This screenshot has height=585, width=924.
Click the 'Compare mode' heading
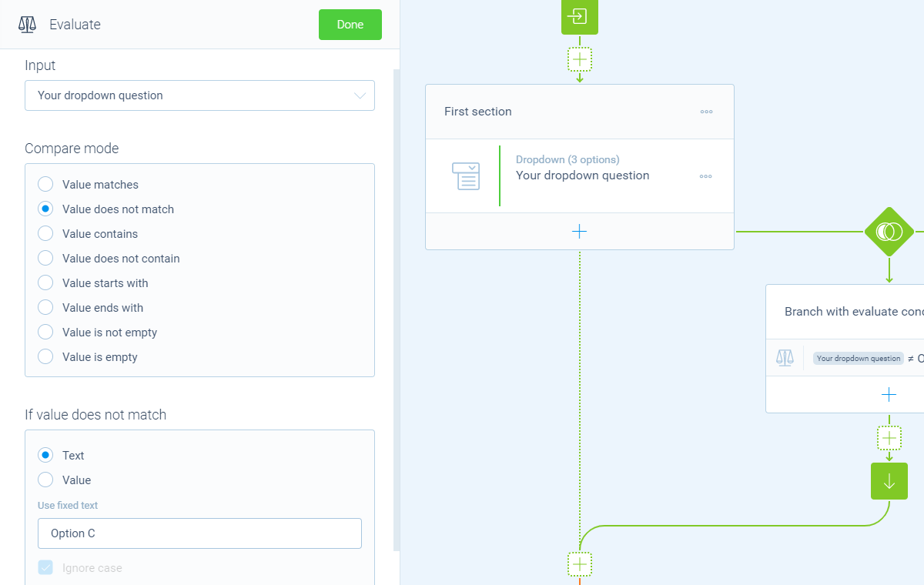pos(72,149)
